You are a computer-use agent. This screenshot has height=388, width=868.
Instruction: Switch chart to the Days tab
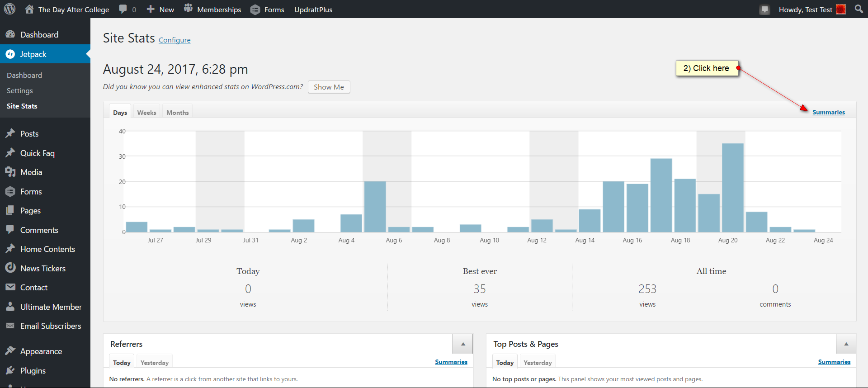pyautogui.click(x=120, y=113)
